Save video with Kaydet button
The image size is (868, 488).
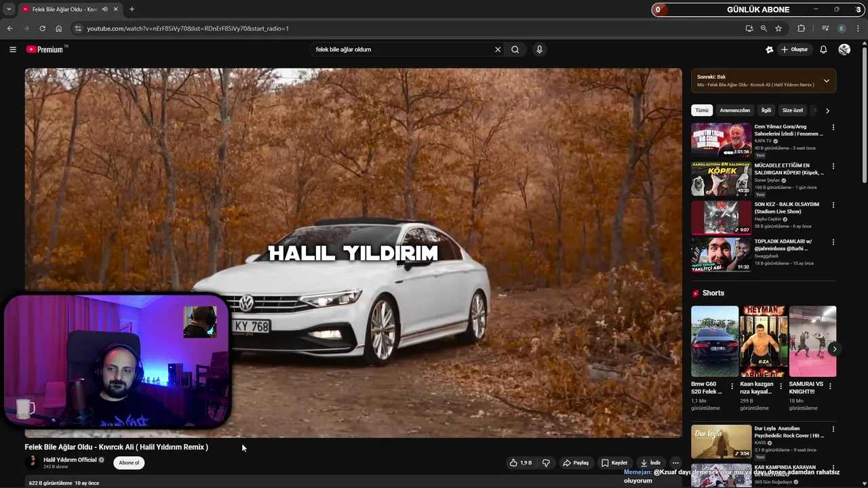coord(614,463)
